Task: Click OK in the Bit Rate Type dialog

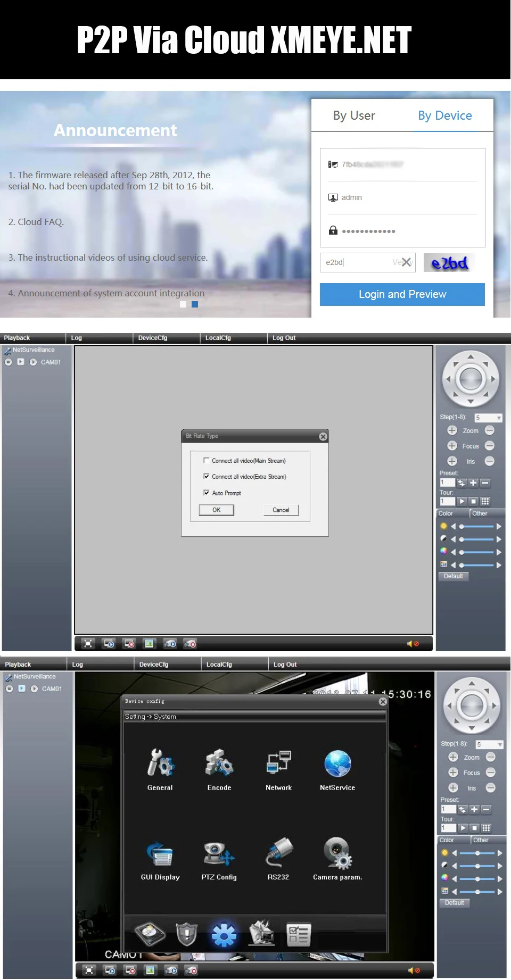Action: pyautogui.click(x=217, y=510)
